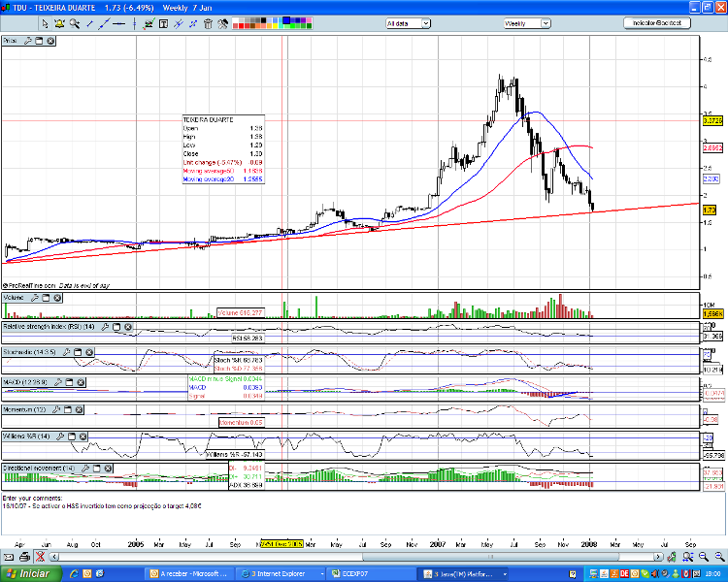Screen dimensions: 728x582
Task: Click the horizontal zoom magnifier with arrows
Action: 688,557
